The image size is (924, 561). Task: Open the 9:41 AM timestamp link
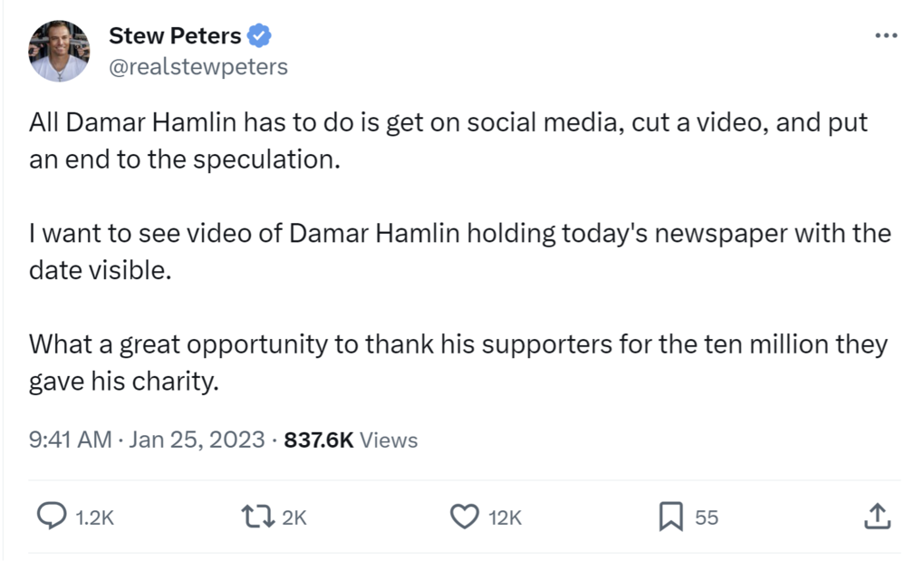(x=70, y=440)
